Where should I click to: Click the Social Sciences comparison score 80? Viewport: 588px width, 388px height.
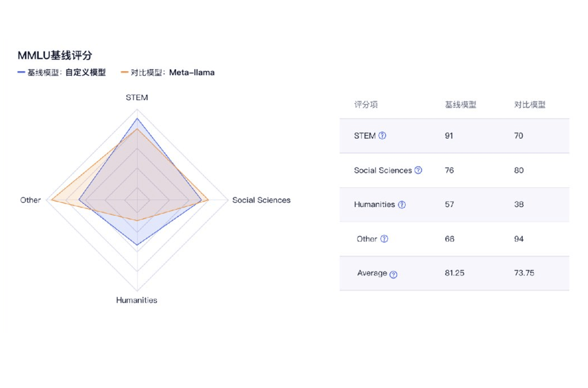point(519,170)
